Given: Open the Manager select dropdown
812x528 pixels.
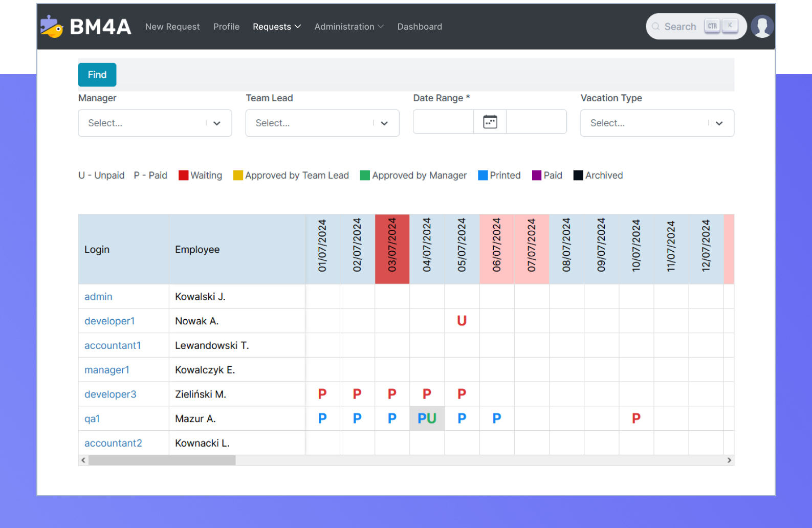Looking at the screenshot, I should 155,123.
